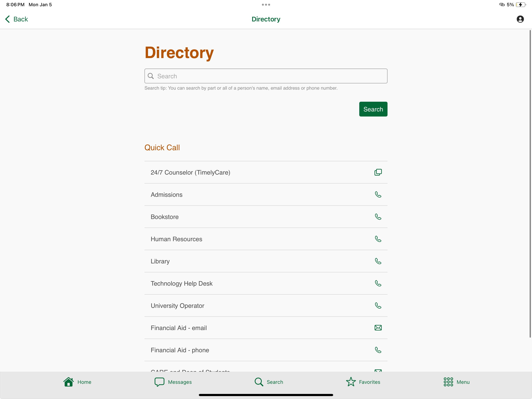Tap the battery status icon
This screenshot has height=399, width=532.
coord(521,4)
